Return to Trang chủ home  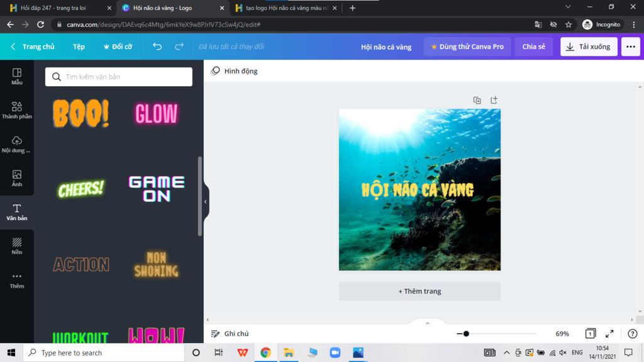(33, 47)
